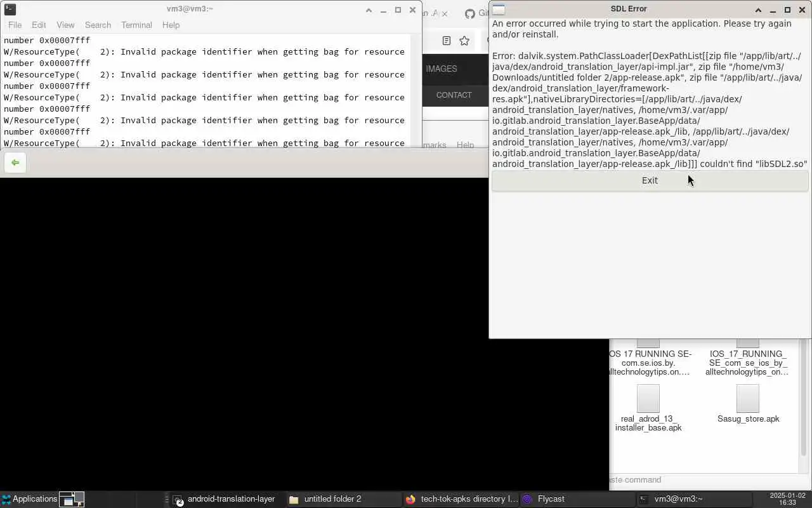Open the CONTACT link on the webpage
The height and width of the screenshot is (508, 812).
[454, 95]
